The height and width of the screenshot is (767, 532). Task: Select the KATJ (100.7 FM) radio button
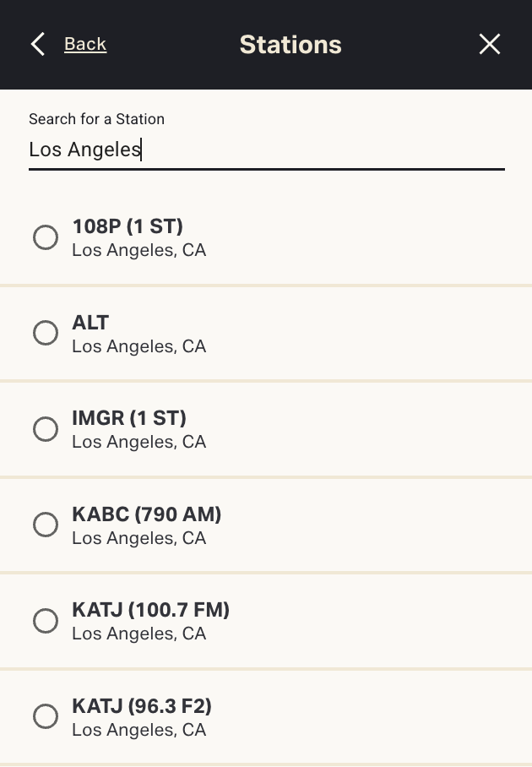46,622
